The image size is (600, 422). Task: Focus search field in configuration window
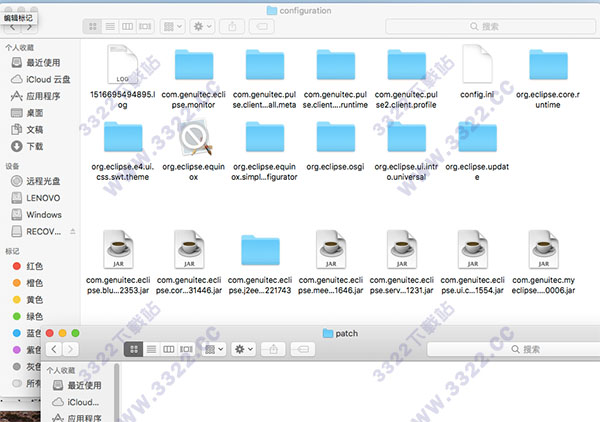coord(491,26)
